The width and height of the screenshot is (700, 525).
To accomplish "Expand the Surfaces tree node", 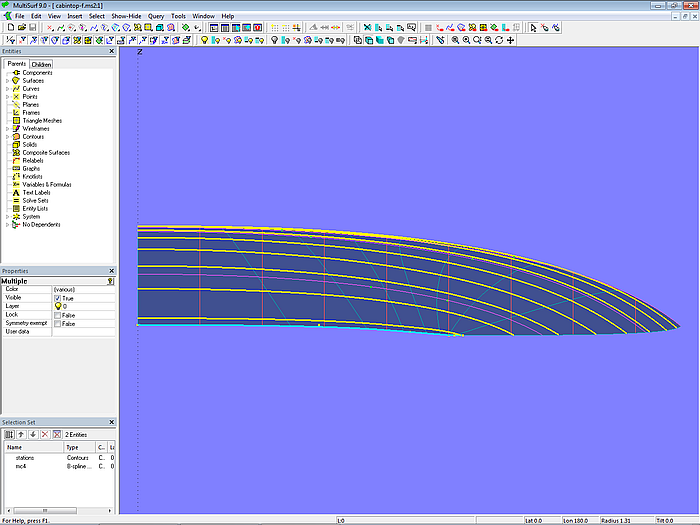I will (x=7, y=81).
